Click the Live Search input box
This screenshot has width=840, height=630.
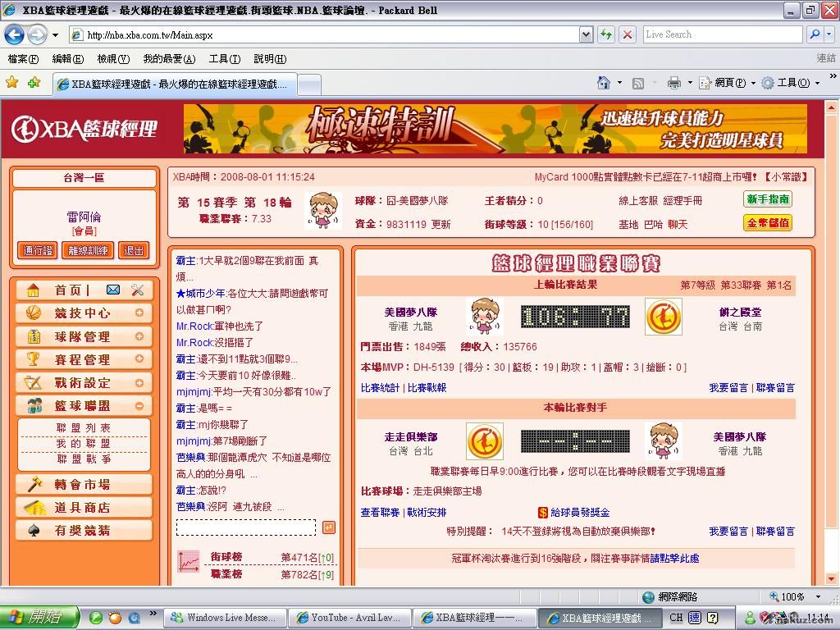point(723,34)
